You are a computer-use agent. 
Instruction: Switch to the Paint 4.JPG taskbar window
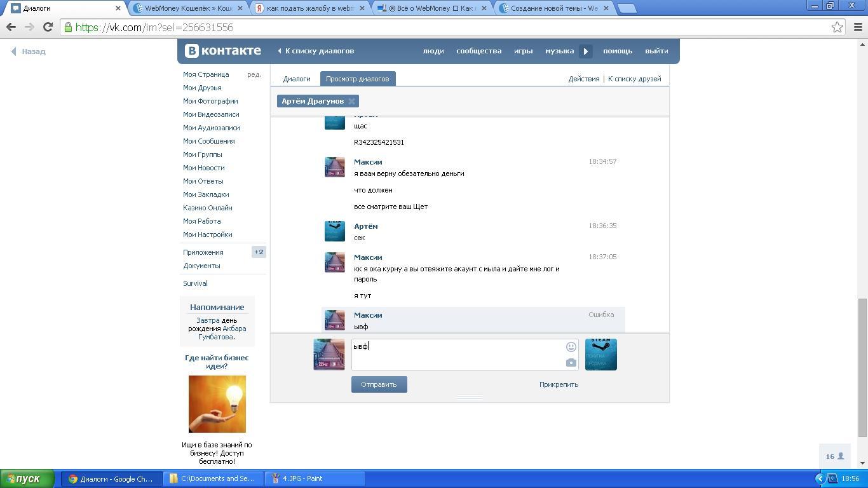coord(316,478)
